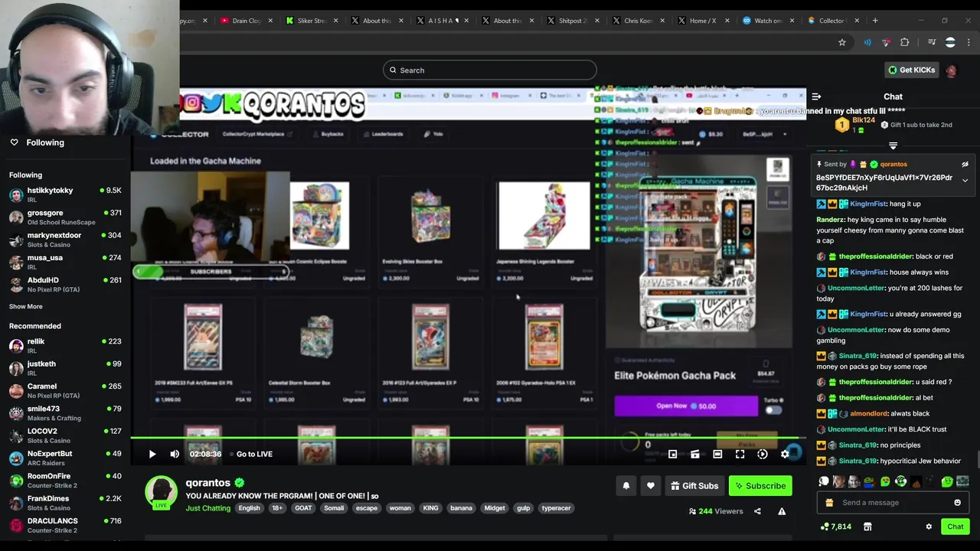This screenshot has height=551, width=980.
Task: Click the green Subscribe button
Action: pos(760,485)
